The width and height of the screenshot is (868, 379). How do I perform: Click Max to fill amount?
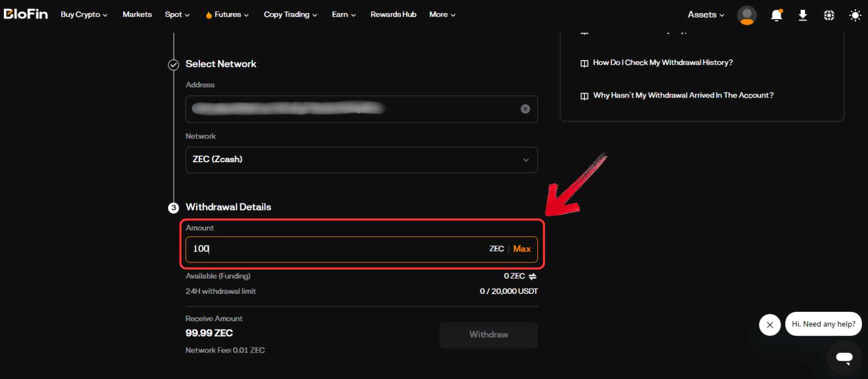tap(522, 249)
